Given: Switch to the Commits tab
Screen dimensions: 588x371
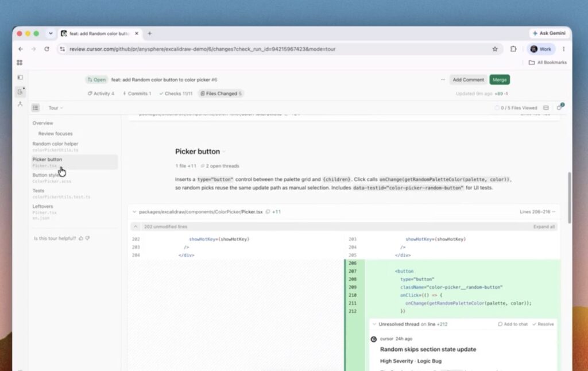Looking at the screenshot, I should point(137,94).
